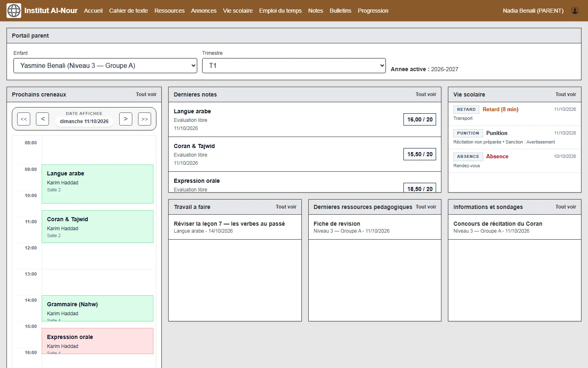Open Emploi du temps page
The height and width of the screenshot is (368, 588).
[281, 11]
